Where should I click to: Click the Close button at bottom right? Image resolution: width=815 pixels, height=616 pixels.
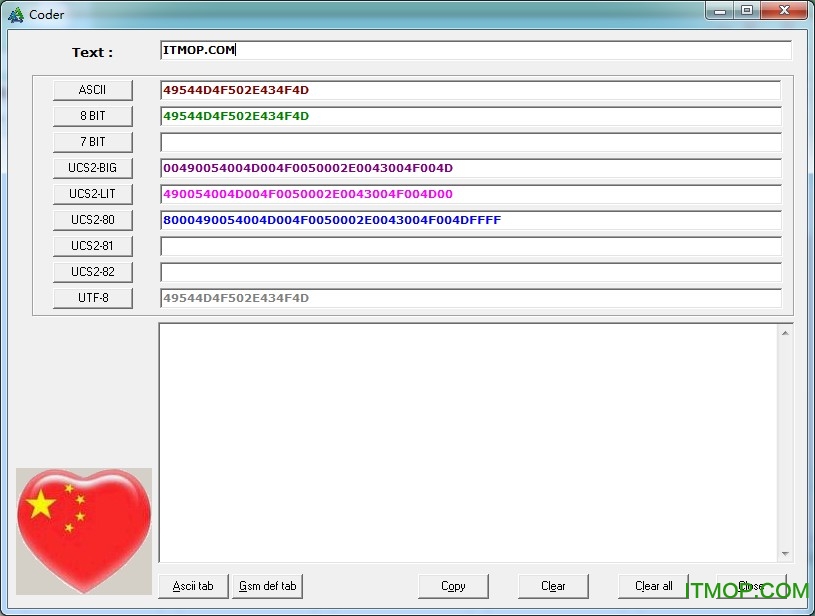[x=752, y=586]
